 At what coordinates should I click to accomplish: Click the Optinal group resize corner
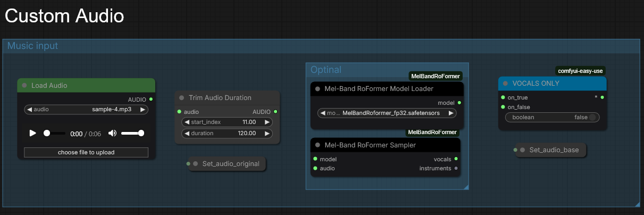click(x=466, y=187)
